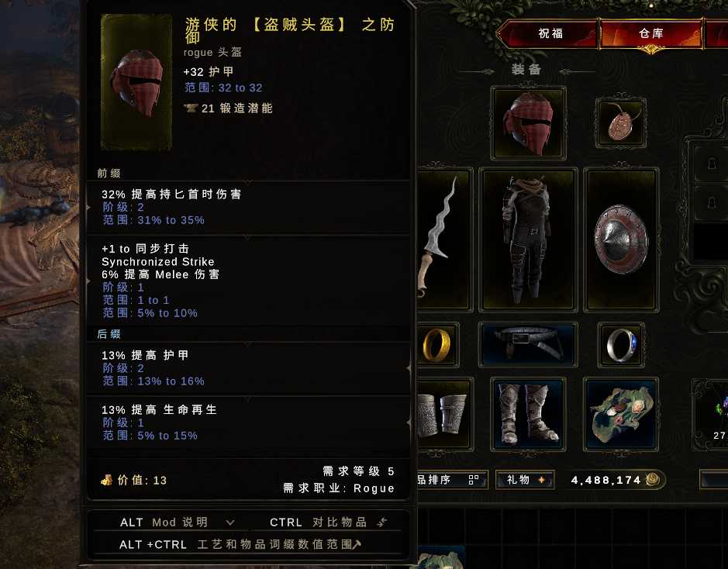Select the gloves equipment slot
Viewport: 728px width, 569px height.
point(444,414)
